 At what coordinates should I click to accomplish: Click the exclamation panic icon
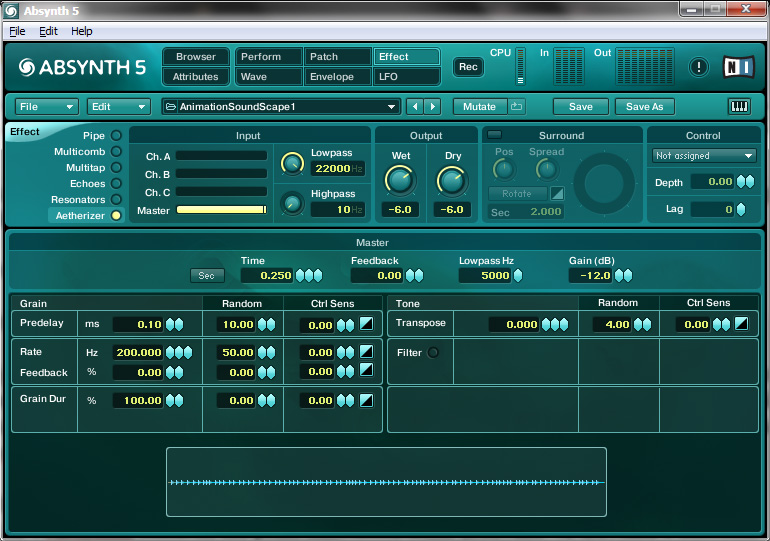click(x=699, y=67)
